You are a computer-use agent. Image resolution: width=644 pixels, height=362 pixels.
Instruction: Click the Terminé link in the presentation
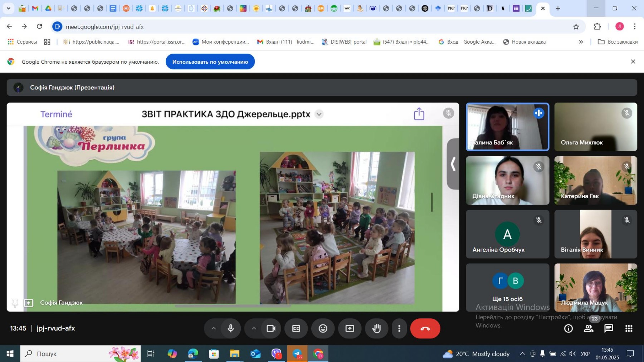point(56,114)
